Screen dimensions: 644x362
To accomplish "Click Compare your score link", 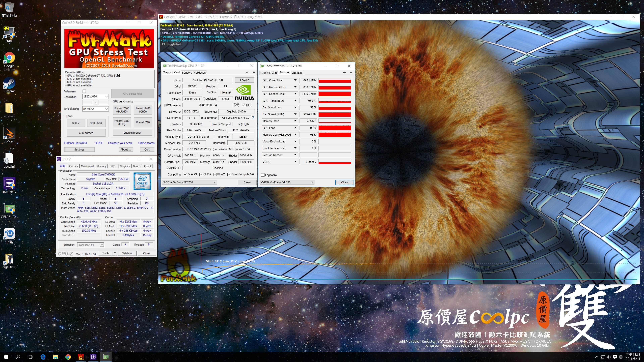I will point(120,143).
